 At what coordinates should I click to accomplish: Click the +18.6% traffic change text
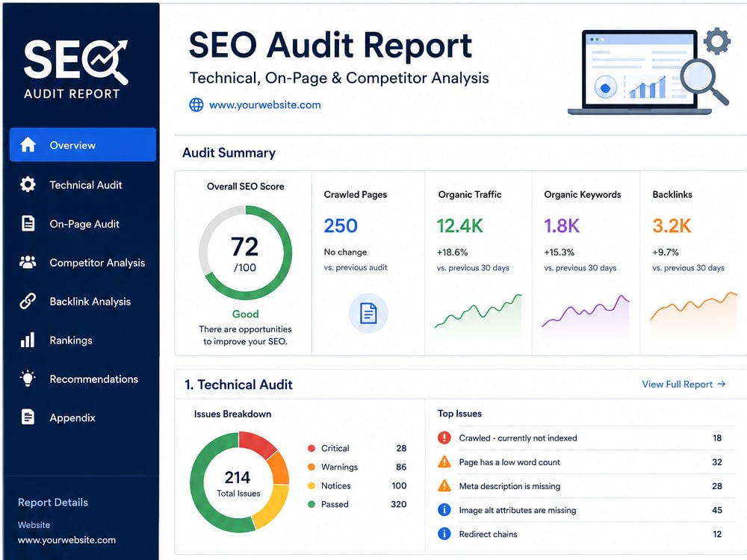453,252
